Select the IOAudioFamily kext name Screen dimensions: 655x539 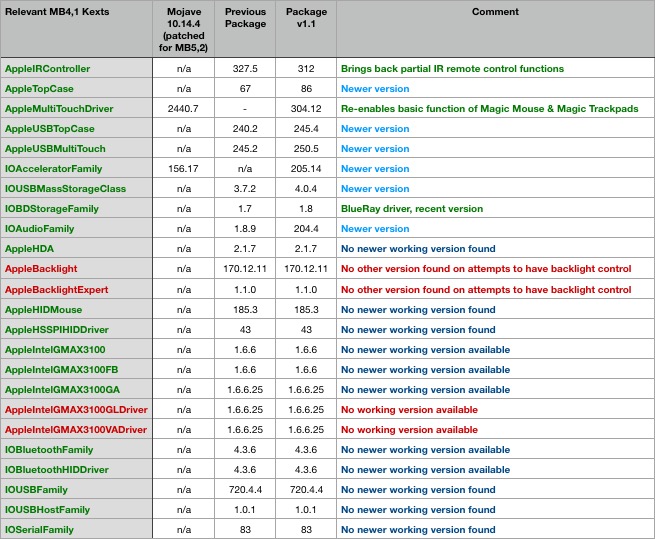pyautogui.click(x=40, y=229)
